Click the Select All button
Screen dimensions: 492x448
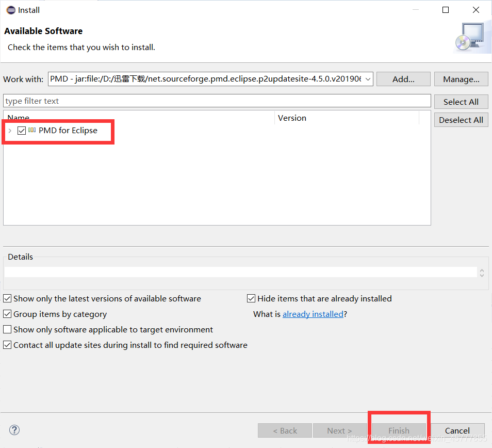[461, 102]
